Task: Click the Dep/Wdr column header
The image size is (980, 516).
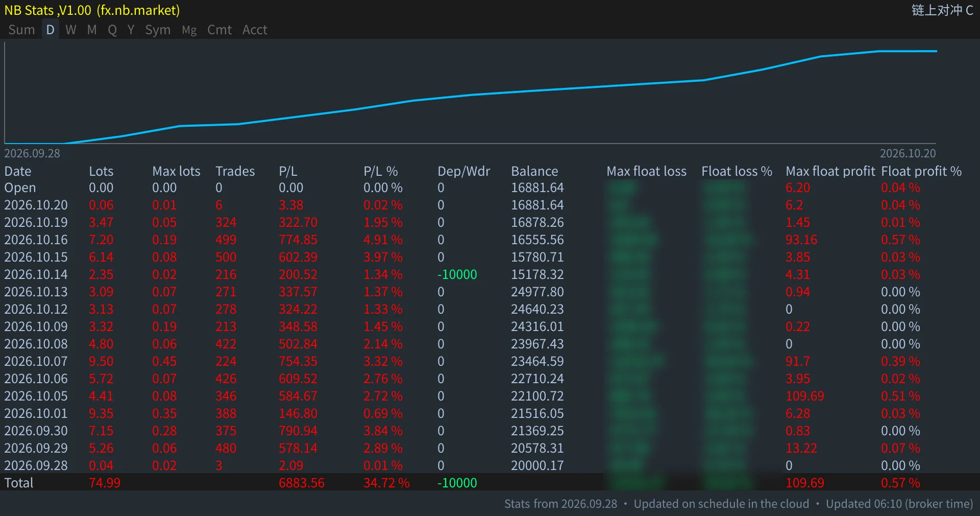Action: 463,171
